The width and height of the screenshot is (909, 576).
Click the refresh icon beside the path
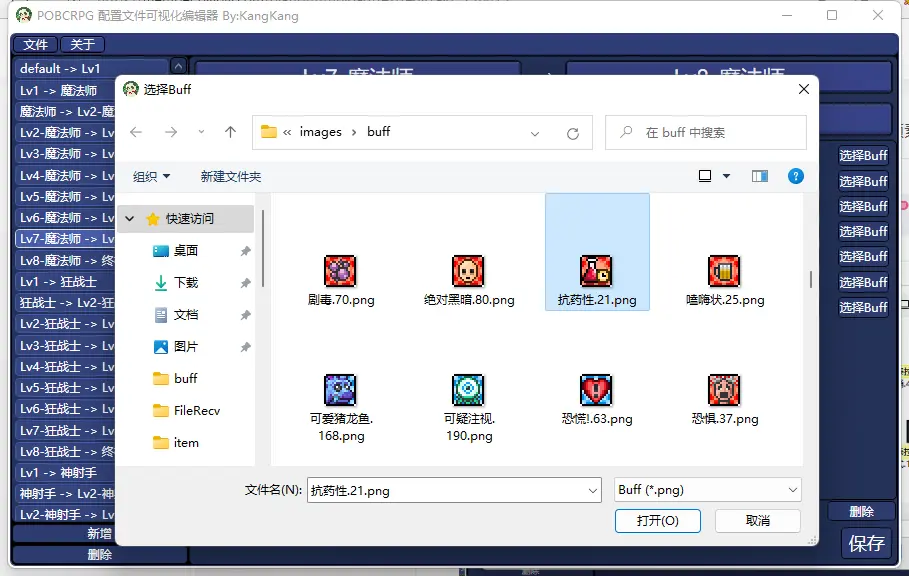573,133
